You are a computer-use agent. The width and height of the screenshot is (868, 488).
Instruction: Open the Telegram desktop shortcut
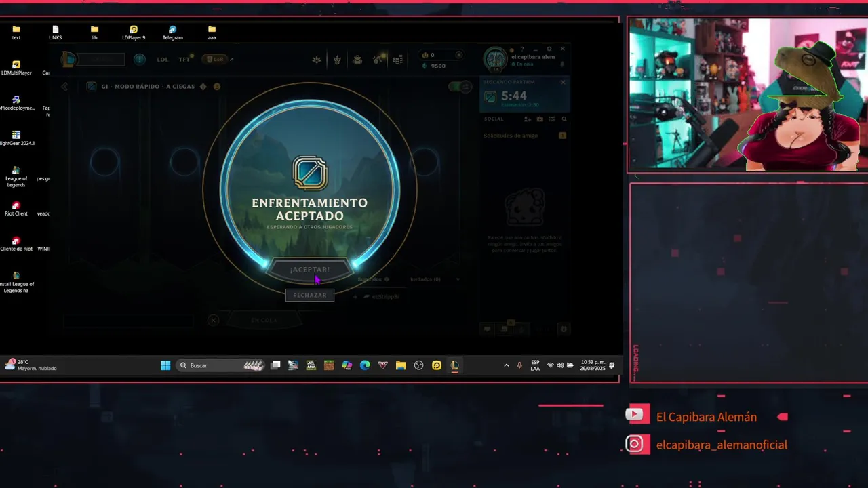coord(172,33)
